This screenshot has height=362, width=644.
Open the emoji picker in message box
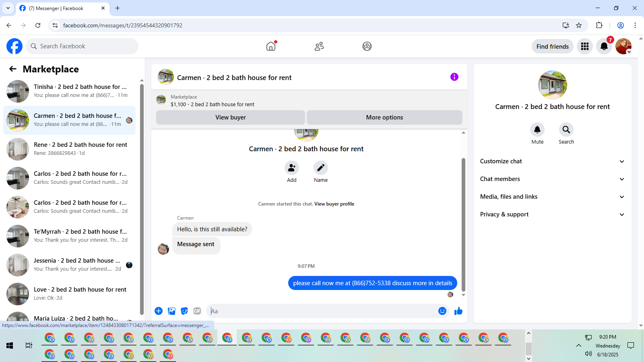click(442, 311)
